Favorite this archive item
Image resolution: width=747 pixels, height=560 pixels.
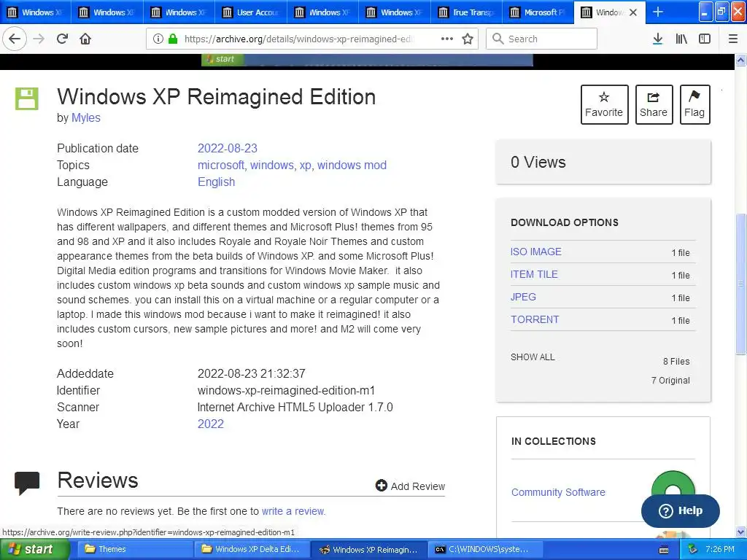pos(604,104)
